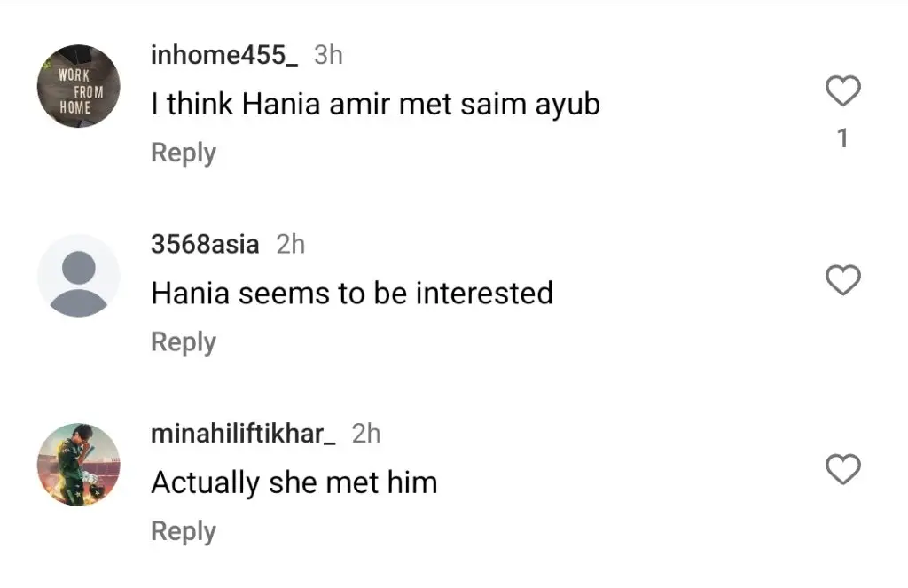
Task: Visit the minahiliftikhar_ username profile
Action: [x=244, y=434]
